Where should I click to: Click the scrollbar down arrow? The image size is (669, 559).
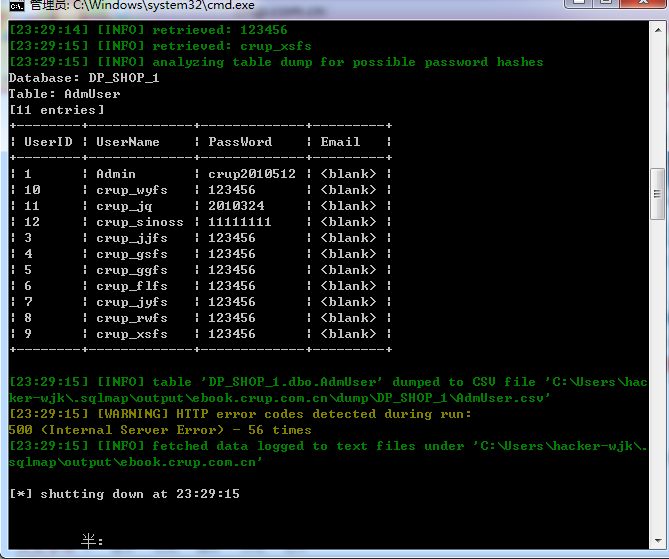[658, 540]
